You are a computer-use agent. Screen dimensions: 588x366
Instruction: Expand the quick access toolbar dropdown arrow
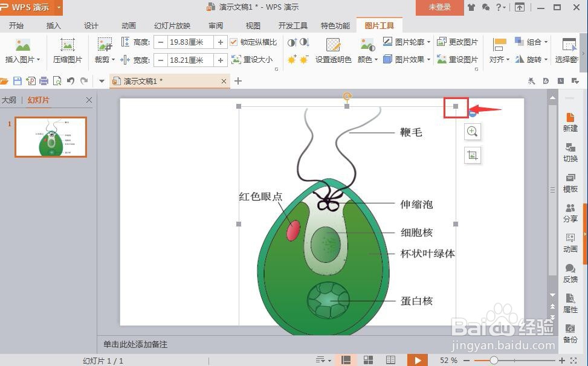(x=102, y=81)
